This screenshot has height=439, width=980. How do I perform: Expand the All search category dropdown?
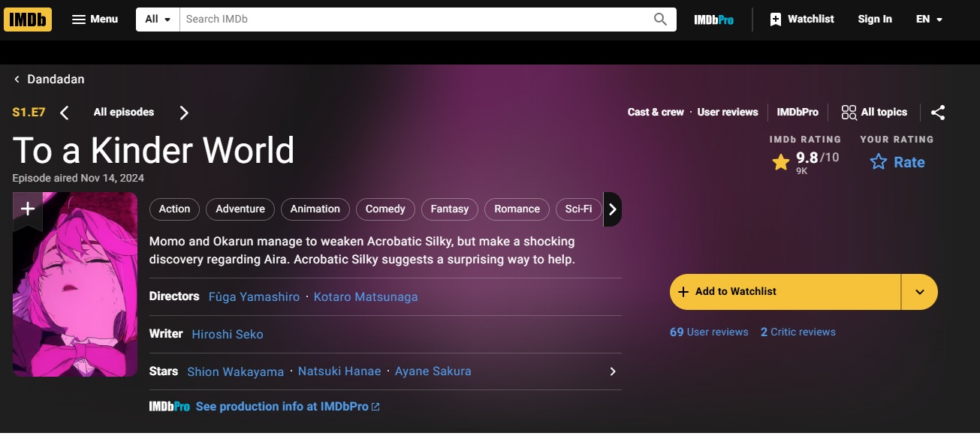(x=158, y=20)
